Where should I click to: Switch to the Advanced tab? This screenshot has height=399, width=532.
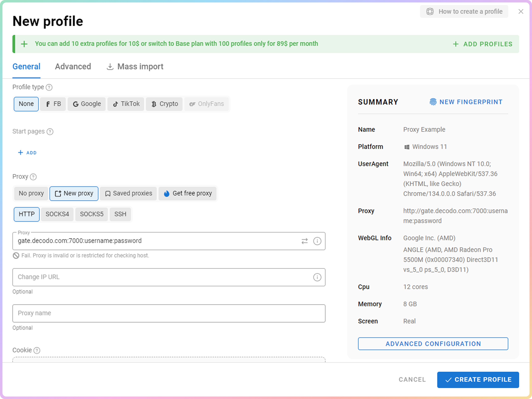click(73, 67)
